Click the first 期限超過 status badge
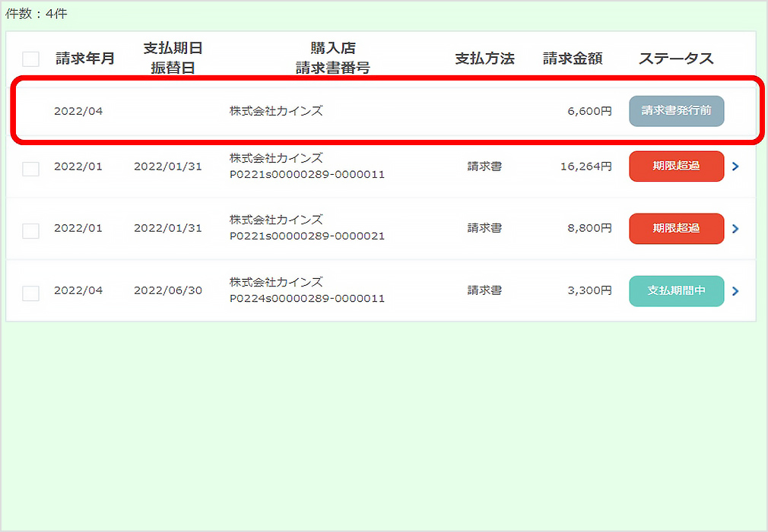The height and width of the screenshot is (532, 768). pyautogui.click(x=676, y=166)
